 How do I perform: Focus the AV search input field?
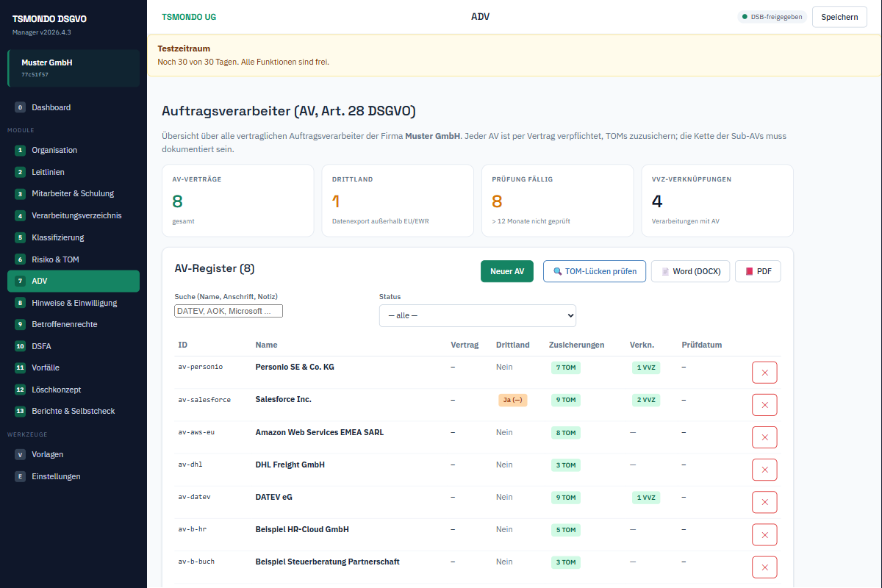tap(229, 311)
